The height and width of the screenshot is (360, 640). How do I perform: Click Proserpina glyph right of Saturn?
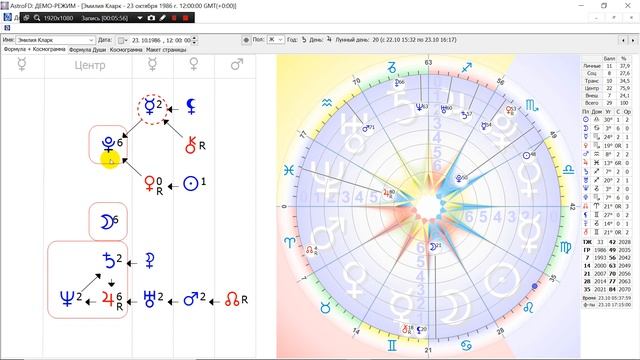point(149,261)
